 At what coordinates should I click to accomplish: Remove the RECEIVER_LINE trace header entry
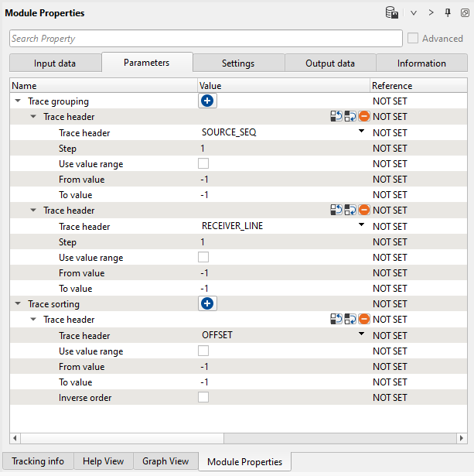(x=363, y=211)
